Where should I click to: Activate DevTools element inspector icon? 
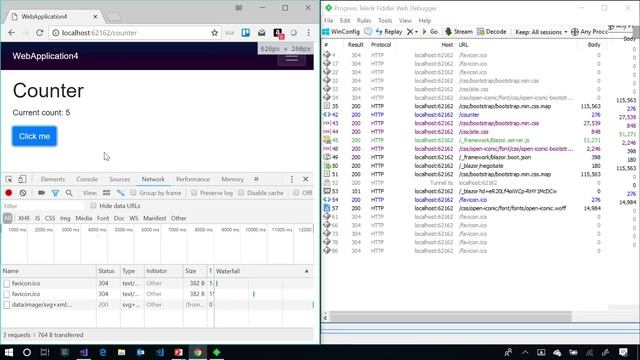click(9, 179)
